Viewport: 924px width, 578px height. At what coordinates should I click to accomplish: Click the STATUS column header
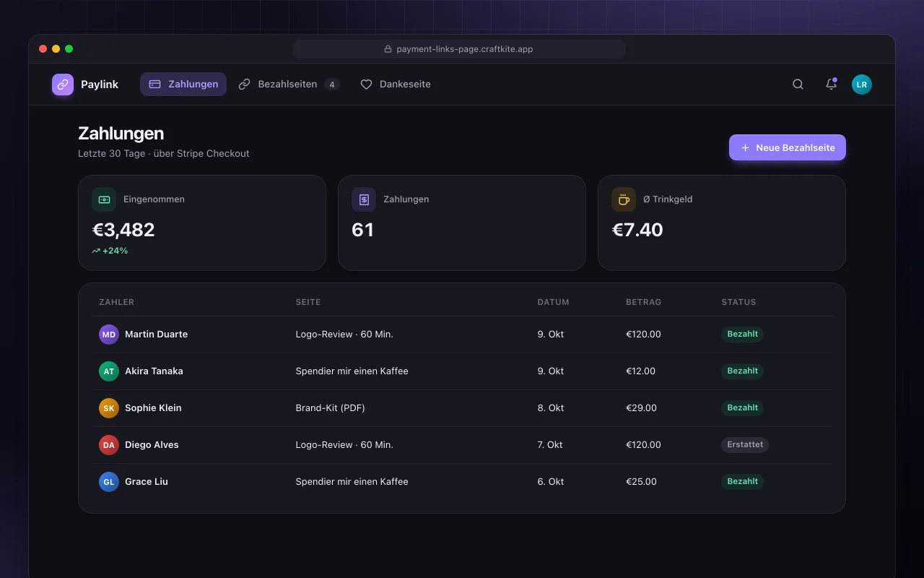tap(739, 302)
